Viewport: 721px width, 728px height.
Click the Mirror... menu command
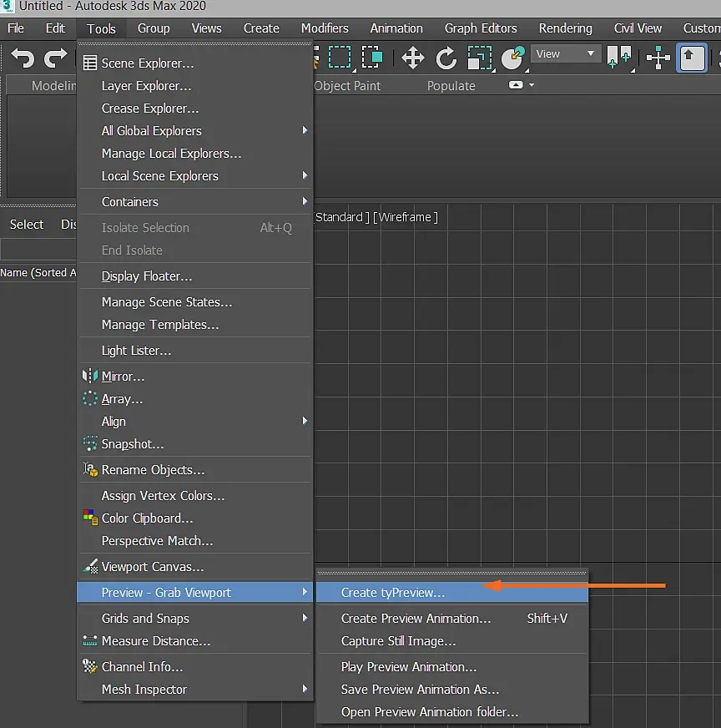point(123,377)
